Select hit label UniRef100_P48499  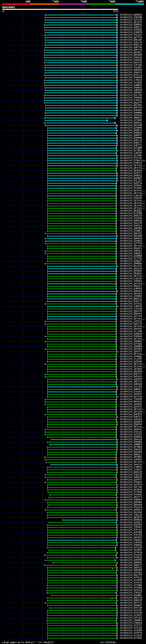click(x=131, y=450)
